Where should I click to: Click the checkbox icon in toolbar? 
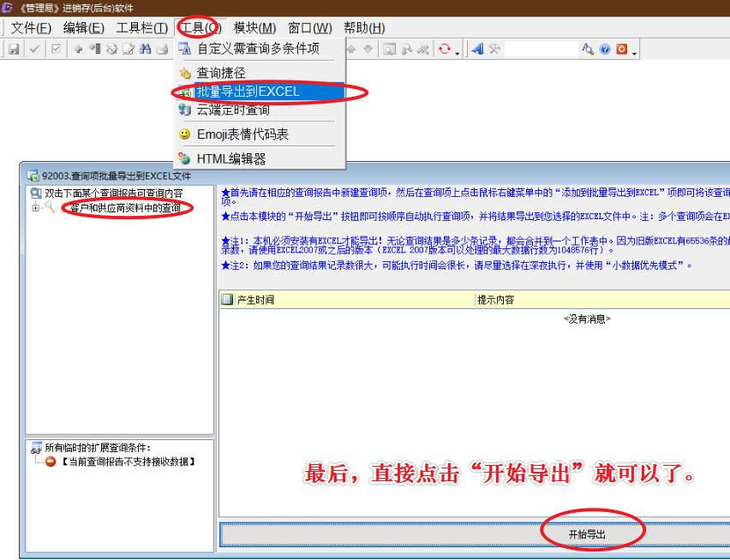[56, 50]
